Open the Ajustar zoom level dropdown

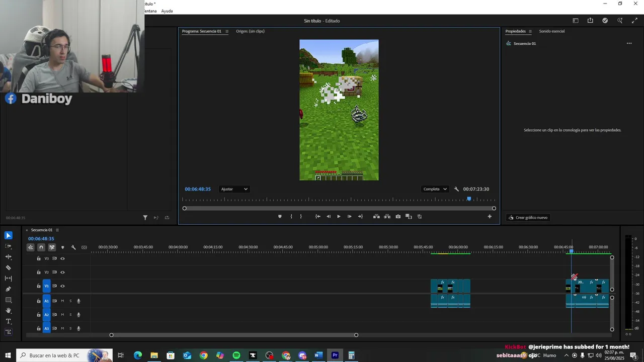click(234, 189)
